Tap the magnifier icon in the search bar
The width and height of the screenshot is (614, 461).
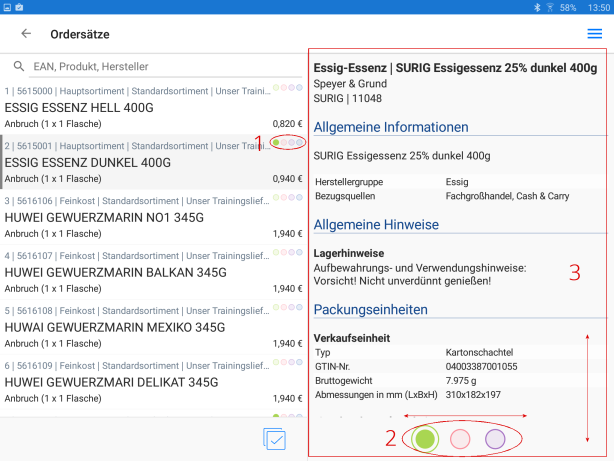tap(19, 67)
